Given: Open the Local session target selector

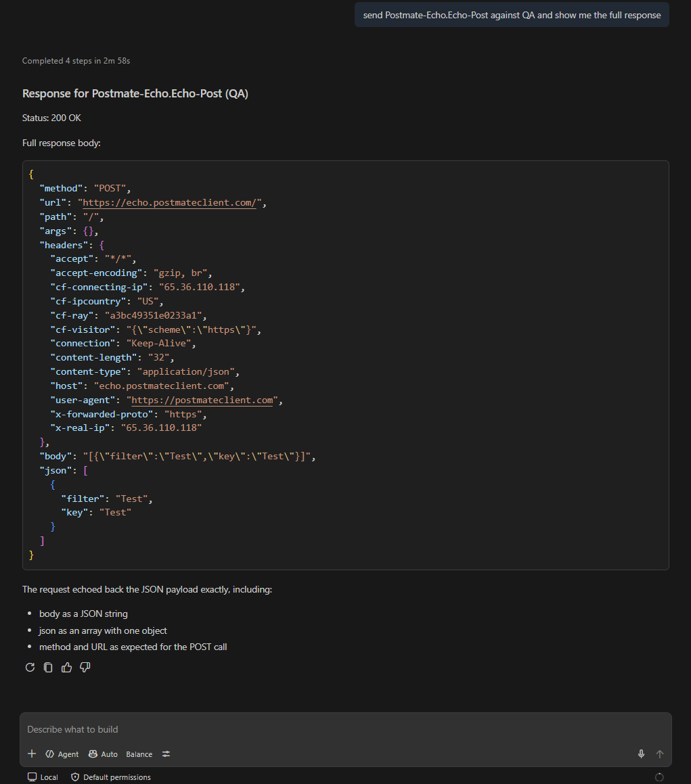Looking at the screenshot, I should [43, 777].
